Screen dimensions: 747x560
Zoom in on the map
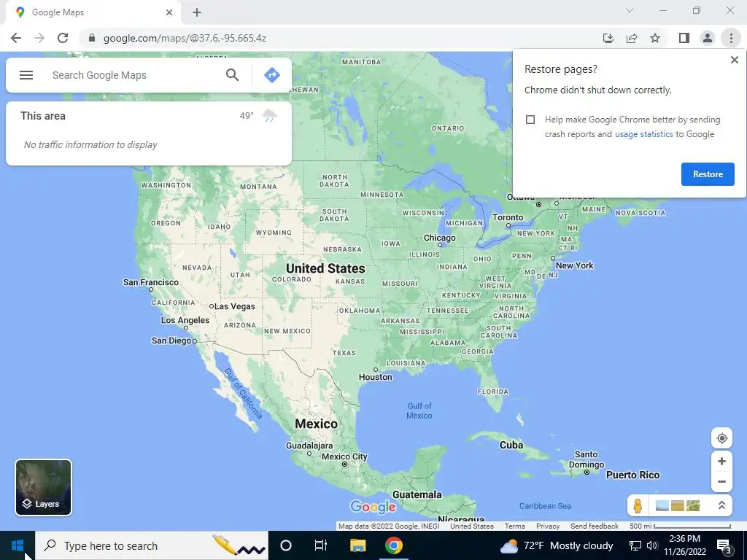721,462
